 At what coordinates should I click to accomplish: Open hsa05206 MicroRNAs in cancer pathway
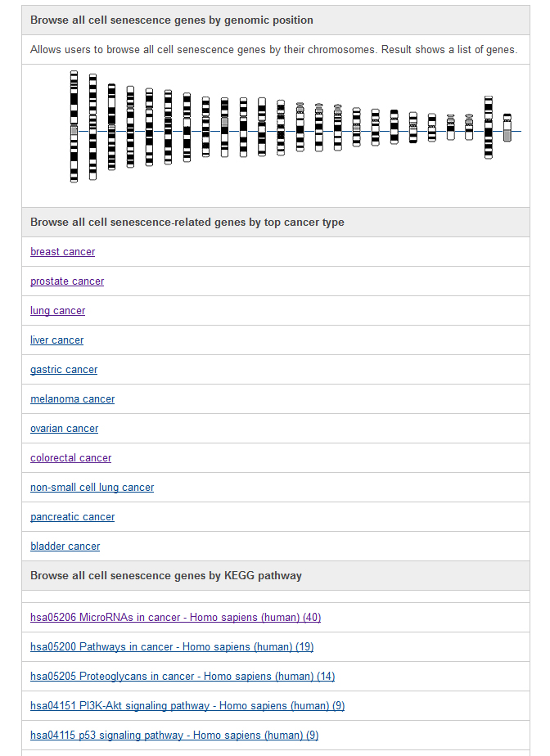(x=176, y=617)
